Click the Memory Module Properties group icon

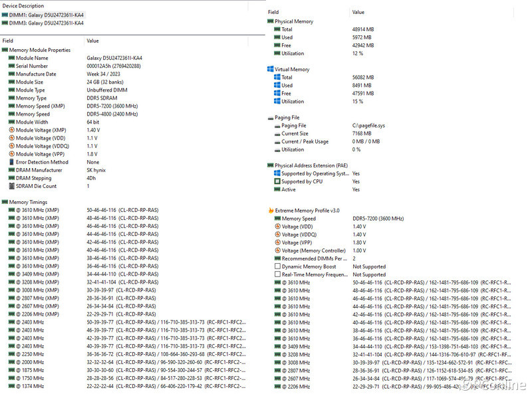tap(5, 50)
